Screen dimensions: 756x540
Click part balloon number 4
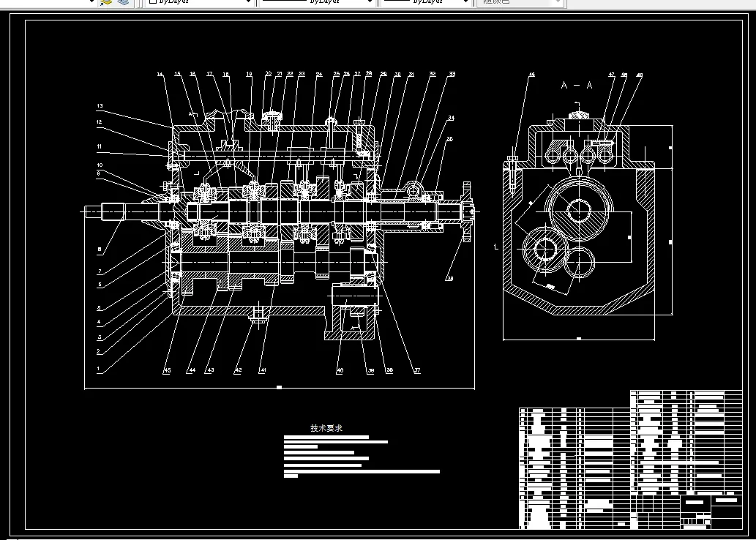[x=99, y=322]
